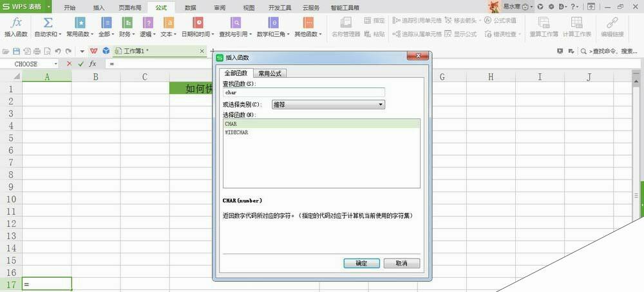Click the 编辑链接 chain icon
Image resolution: width=644 pixels, height=292 pixels.
pyautogui.click(x=612, y=23)
